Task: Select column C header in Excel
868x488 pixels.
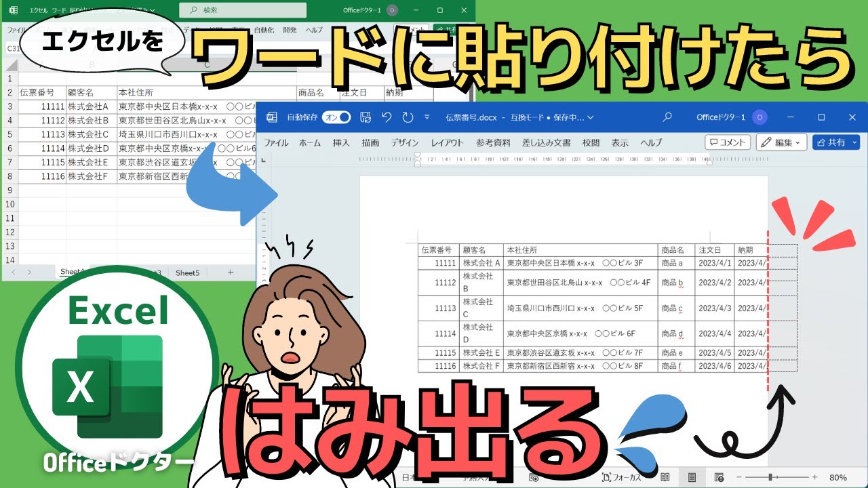Action: tap(207, 65)
